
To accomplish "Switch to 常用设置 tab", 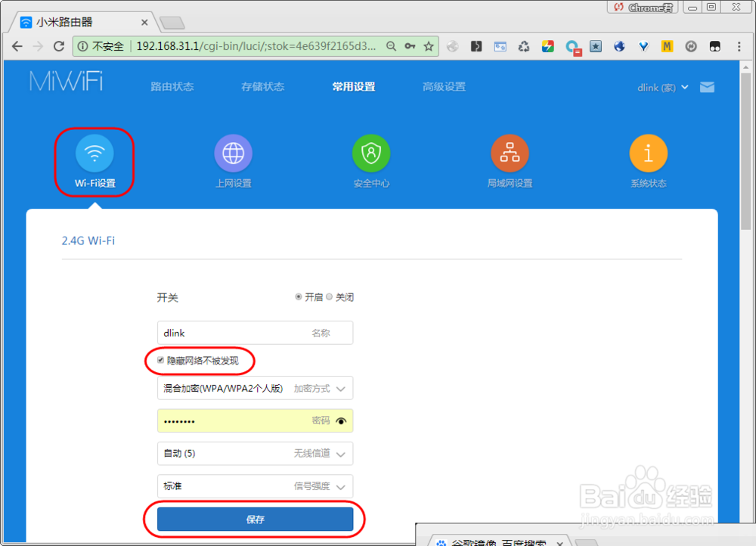I will coord(353,87).
